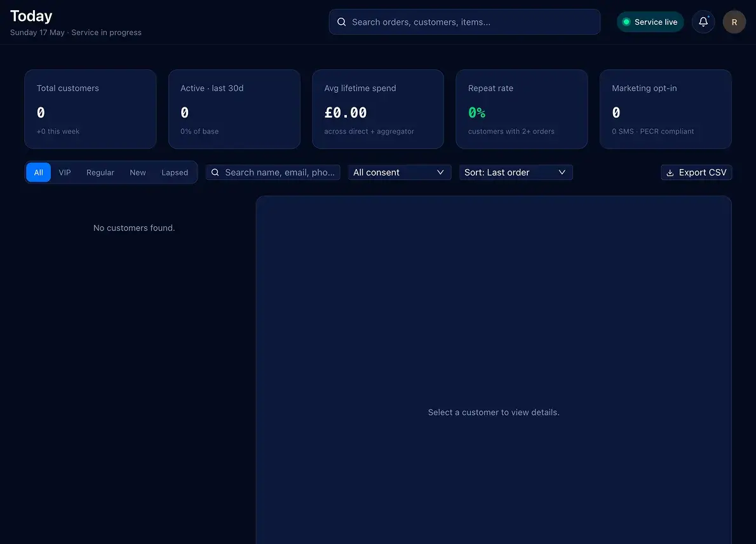Click the global search magnifier icon
Image resolution: width=756 pixels, height=544 pixels.
(x=341, y=22)
